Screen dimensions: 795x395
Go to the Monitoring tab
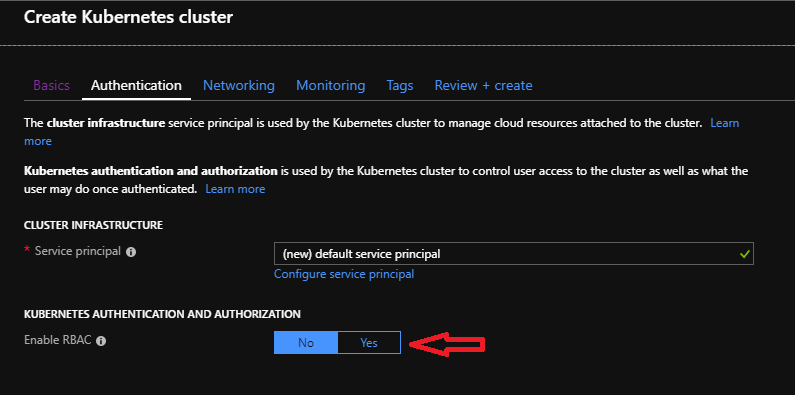click(x=331, y=85)
